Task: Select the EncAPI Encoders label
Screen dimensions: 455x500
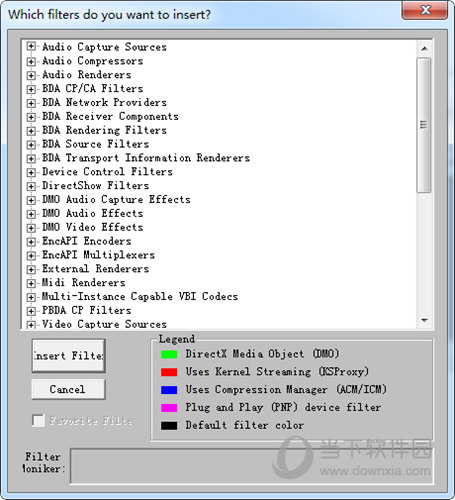Action: click(87, 241)
